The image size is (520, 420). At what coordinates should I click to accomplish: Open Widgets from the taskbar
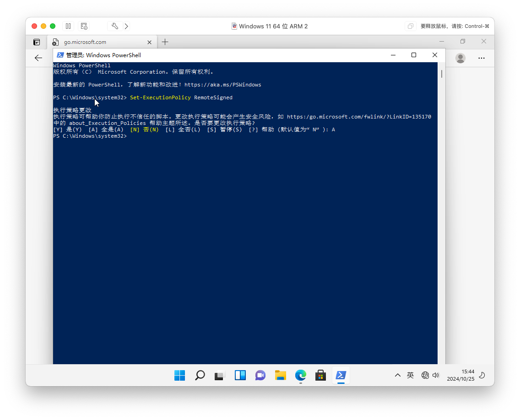coord(240,375)
